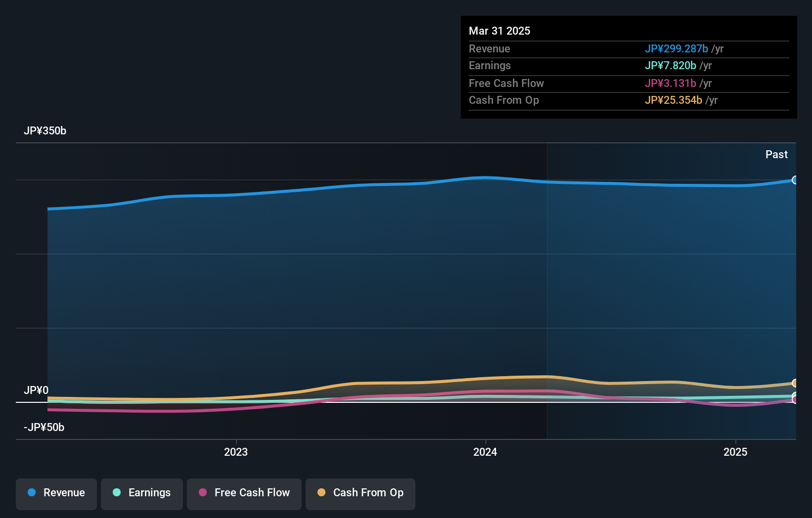Click the blue Revenue endpoint marker
Viewport: 812px width, 518px height.
795,180
